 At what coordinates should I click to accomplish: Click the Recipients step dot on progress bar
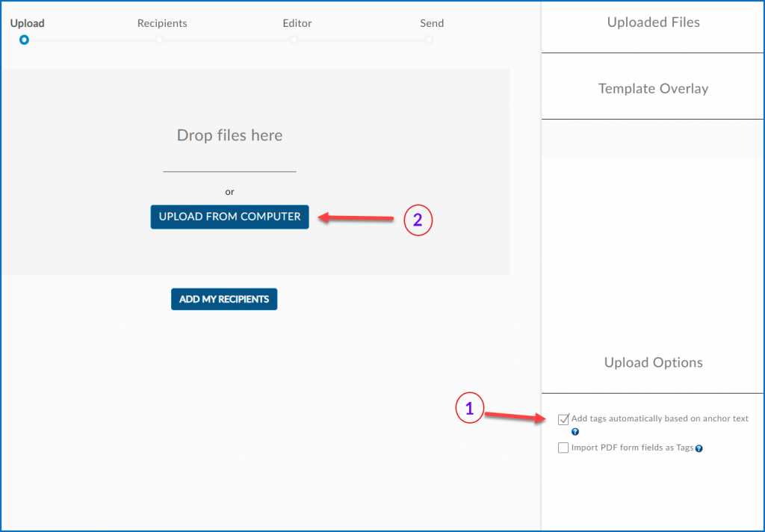click(159, 40)
